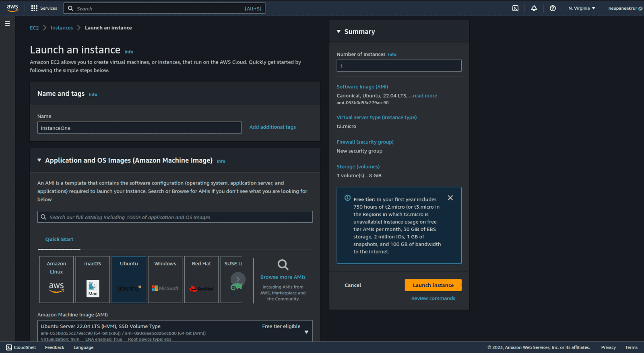Choose the Red Hat AMI tile
Viewport: 644px width, 353px height.
[201, 279]
